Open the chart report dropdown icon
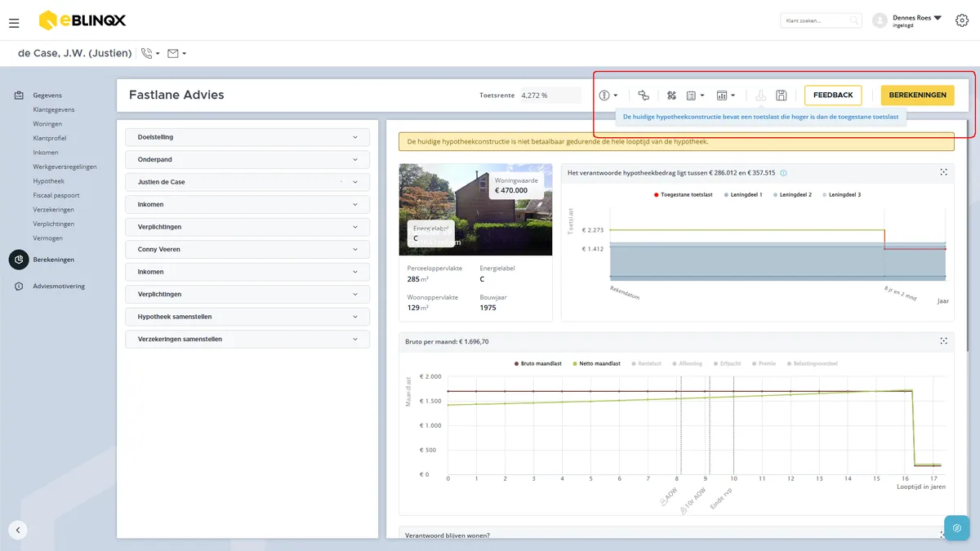This screenshot has height=551, width=980. pyautogui.click(x=726, y=96)
